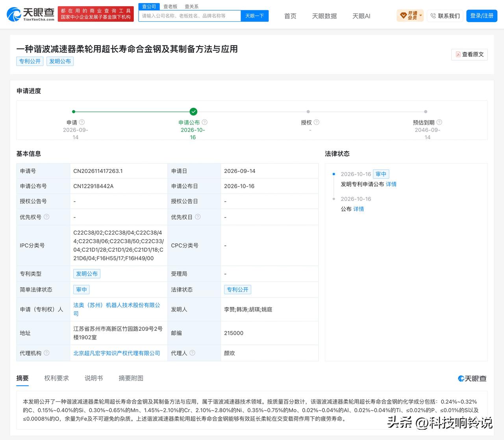Click the PDF icon in 查看原文 button
The image size is (504, 440).
(458, 54)
